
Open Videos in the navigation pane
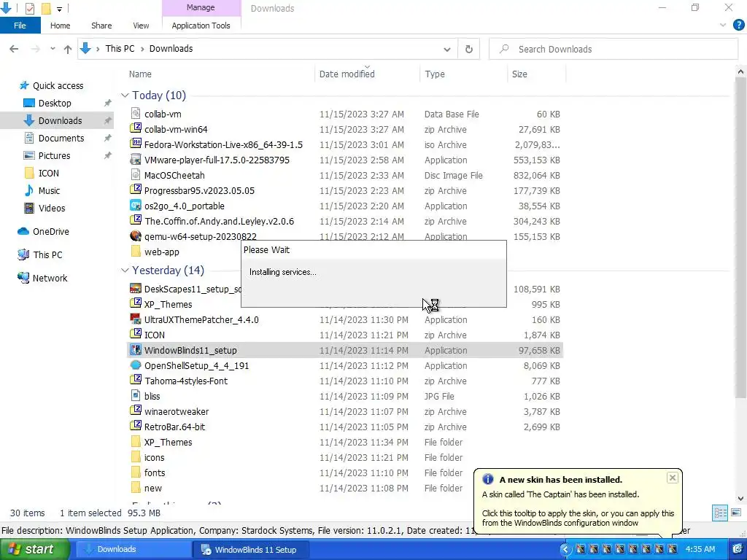tap(52, 208)
